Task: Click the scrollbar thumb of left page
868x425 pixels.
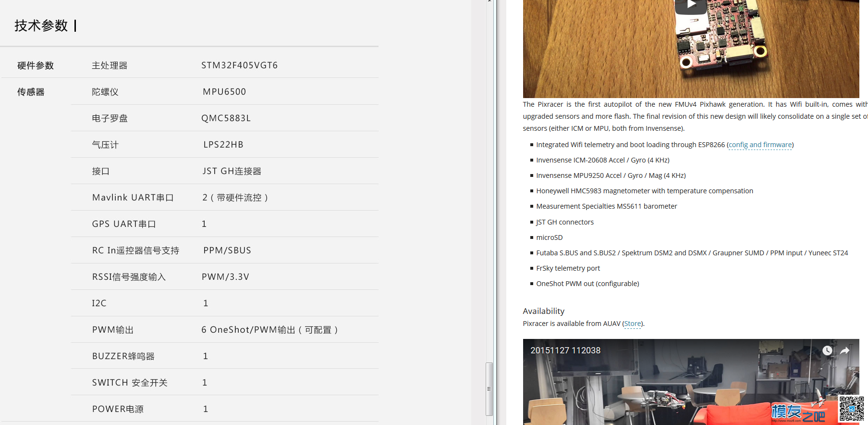Action: [x=489, y=389]
